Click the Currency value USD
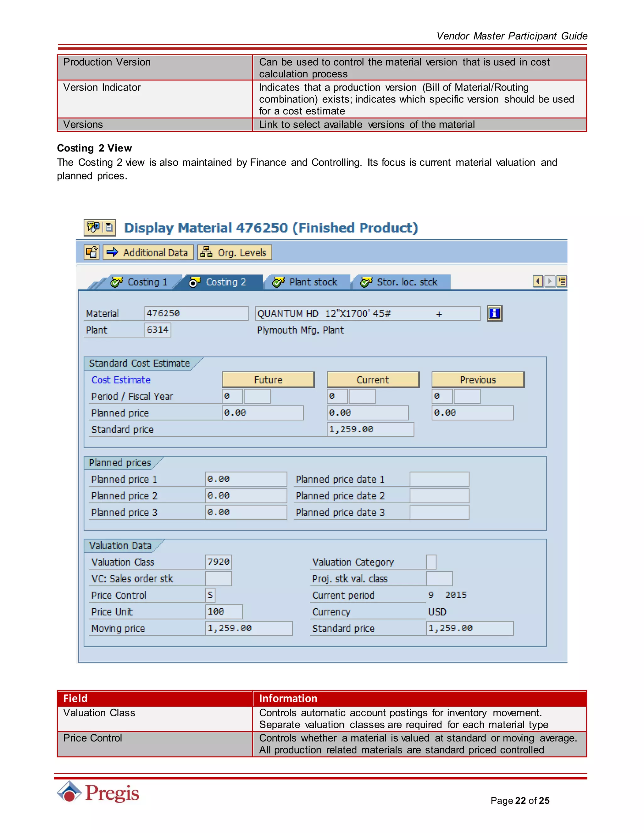This screenshot has width=644, height=833. pyautogui.click(x=437, y=612)
